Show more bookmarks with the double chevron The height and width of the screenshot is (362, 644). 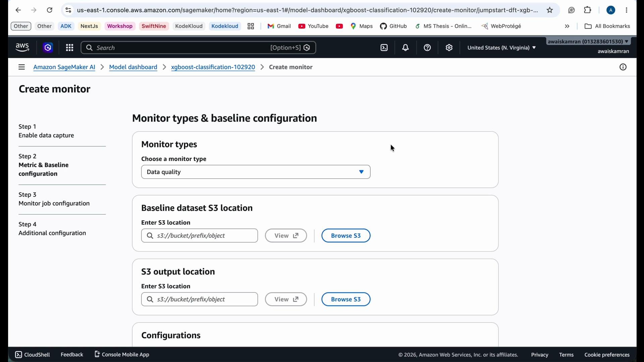pos(567,26)
